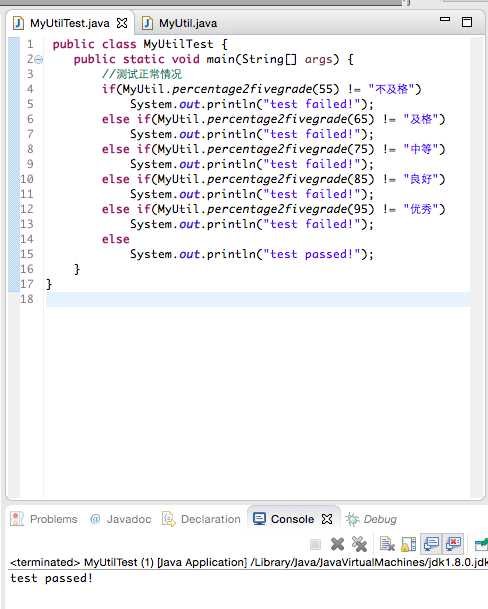Click percentage2fivegrade(95) call
This screenshot has height=609, width=488.
coord(290,209)
